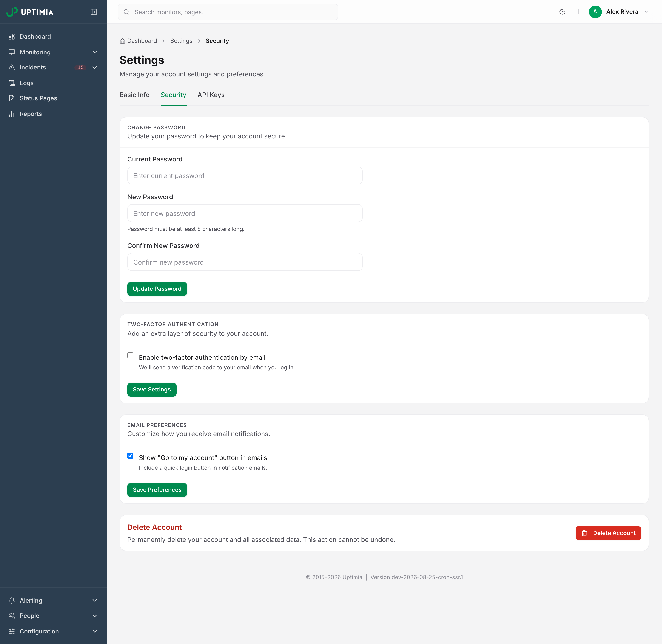Click the Status Pages document icon
Screen dimensions: 662x644
pos(12,98)
